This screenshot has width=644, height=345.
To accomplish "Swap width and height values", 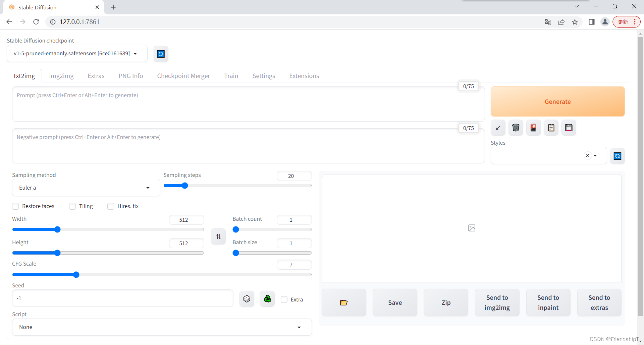I will (x=218, y=236).
